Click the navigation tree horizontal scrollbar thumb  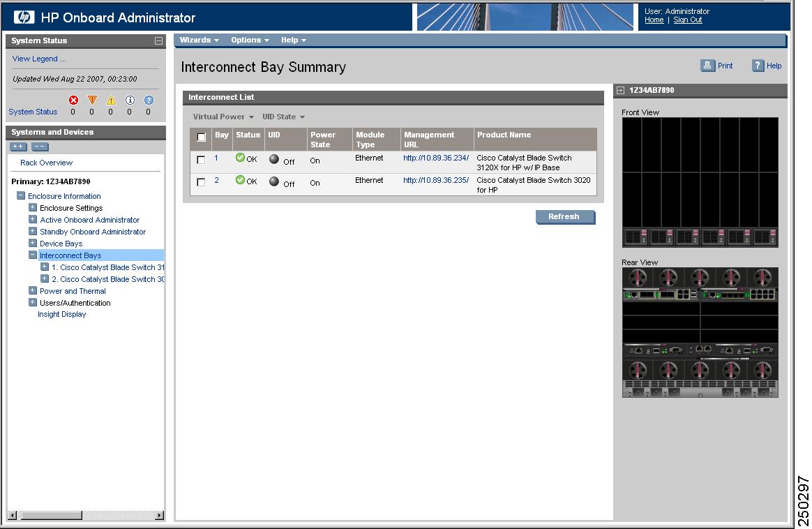[x=51, y=516]
